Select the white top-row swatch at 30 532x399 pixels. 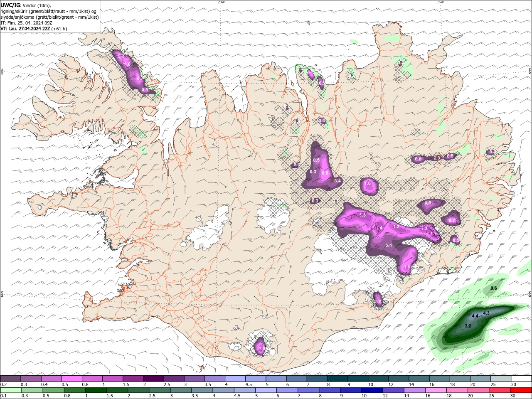tap(521, 379)
